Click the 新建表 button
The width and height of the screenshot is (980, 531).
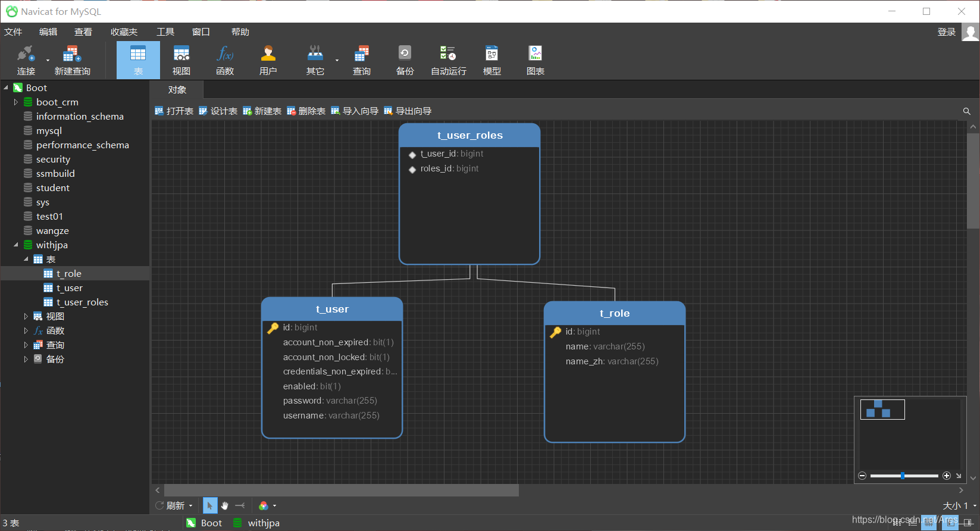tap(262, 111)
